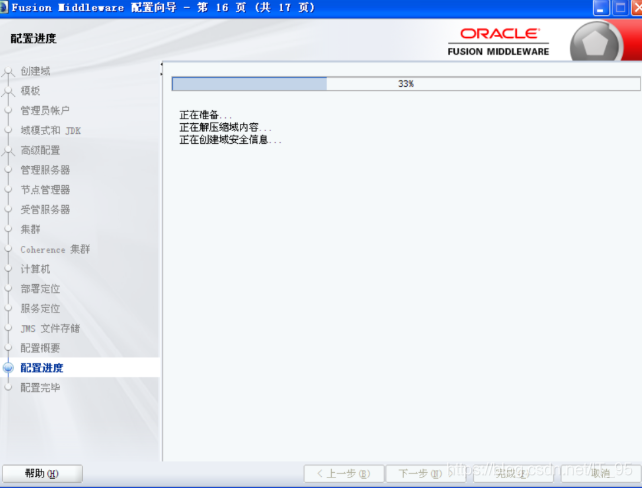Maximize the configuration wizard window
Viewport: 642px width, 488px height.
pos(620,8)
